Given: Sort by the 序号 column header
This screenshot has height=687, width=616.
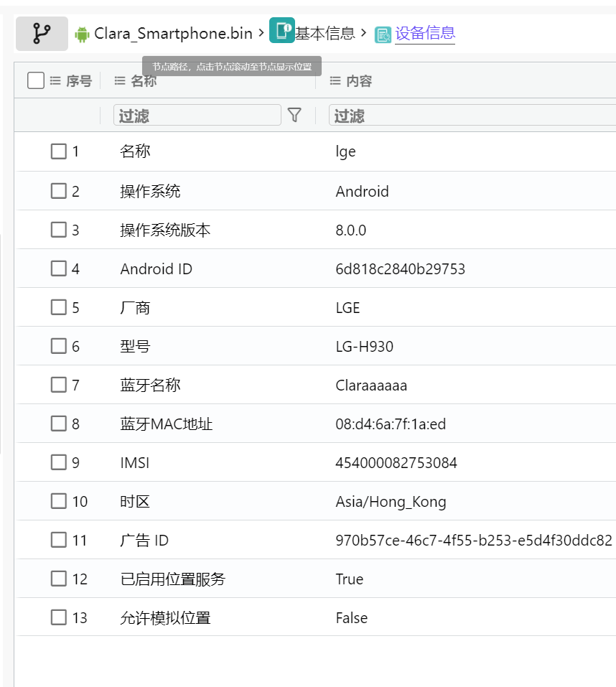Looking at the screenshot, I should (x=79, y=81).
